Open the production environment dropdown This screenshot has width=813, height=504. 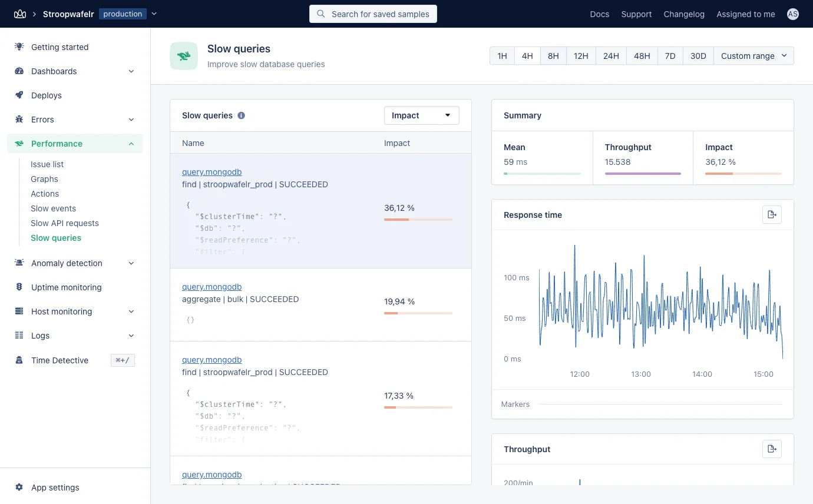coord(154,14)
